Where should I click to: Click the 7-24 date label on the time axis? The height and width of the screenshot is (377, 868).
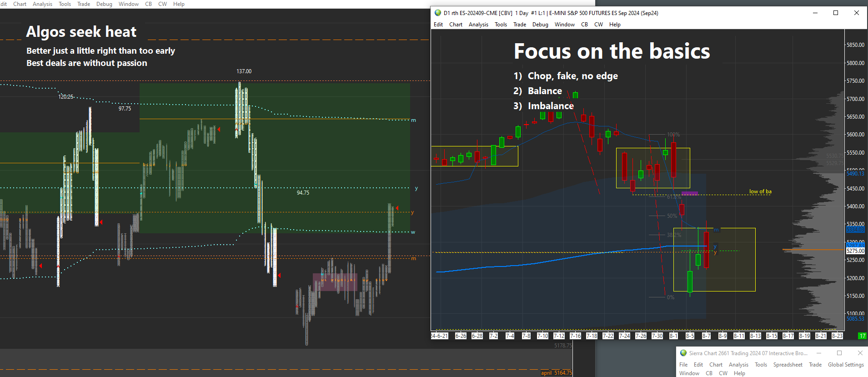624,336
